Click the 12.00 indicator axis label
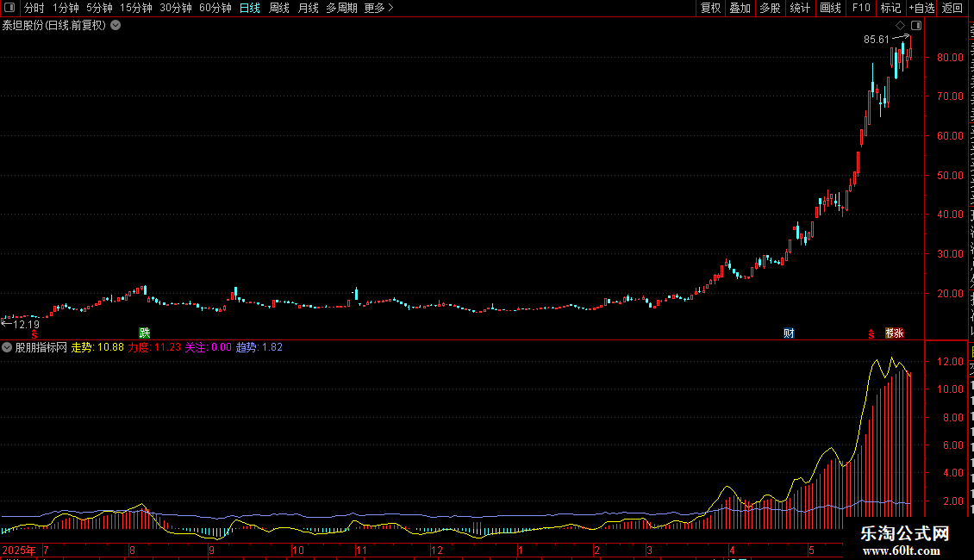This screenshot has width=974, height=560. pyautogui.click(x=951, y=362)
